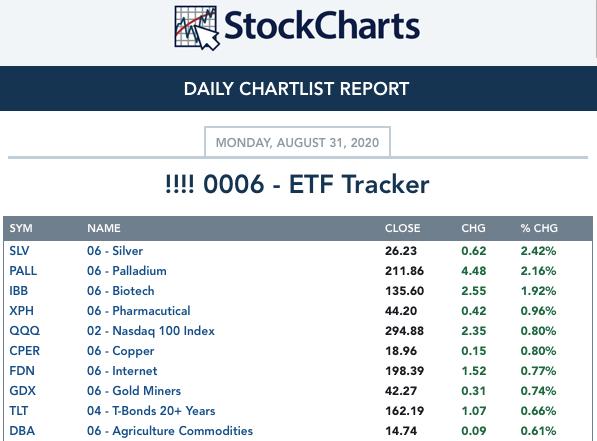Viewport: 597px width, 441px height.
Task: Open the '06 - Palladium' name link
Action: point(127,271)
